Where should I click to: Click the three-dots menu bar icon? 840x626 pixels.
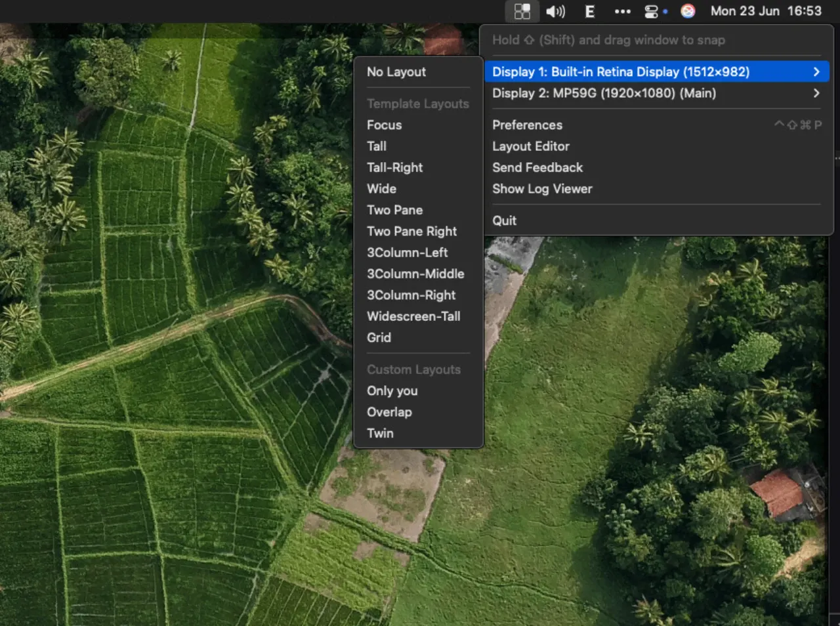[623, 11]
